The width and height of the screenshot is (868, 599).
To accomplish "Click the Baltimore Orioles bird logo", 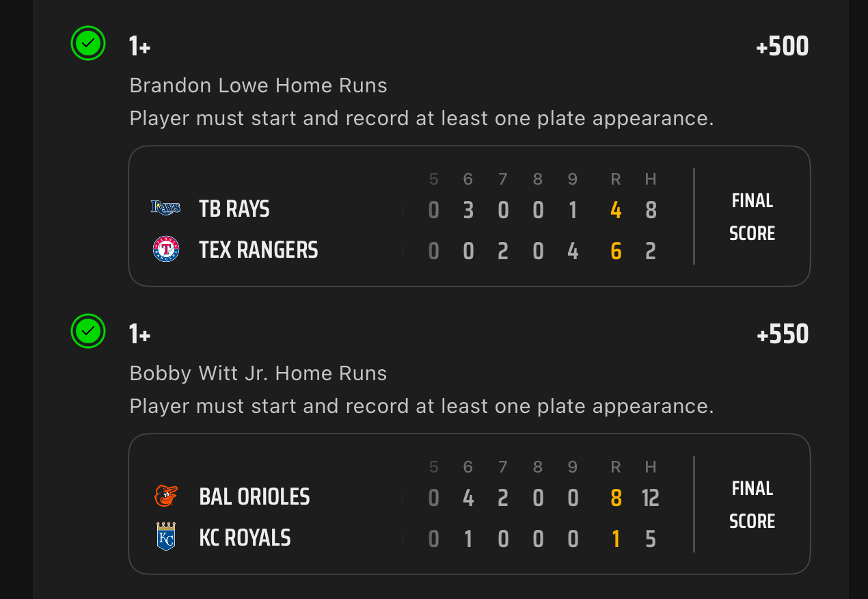I will point(165,496).
